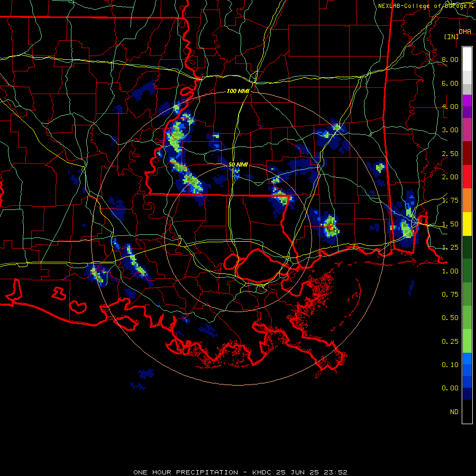Click the 'NEXLAB-College of DuPage' credit text

point(423,6)
